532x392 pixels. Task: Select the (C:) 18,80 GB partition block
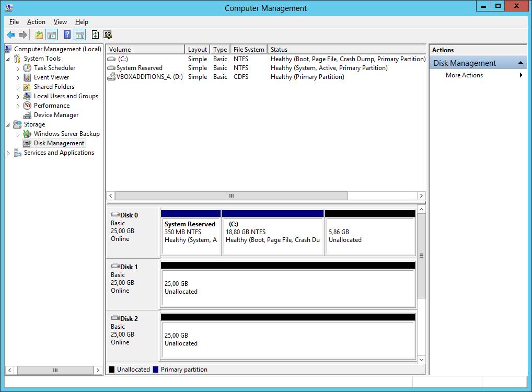point(273,233)
